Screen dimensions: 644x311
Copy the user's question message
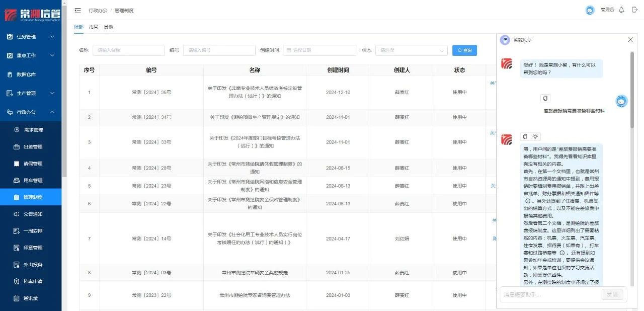click(545, 98)
